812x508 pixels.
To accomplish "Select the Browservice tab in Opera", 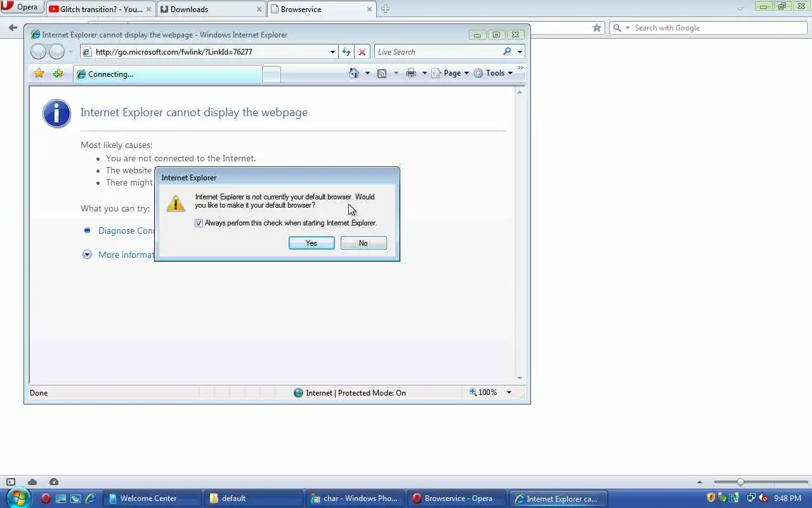I will (x=322, y=9).
